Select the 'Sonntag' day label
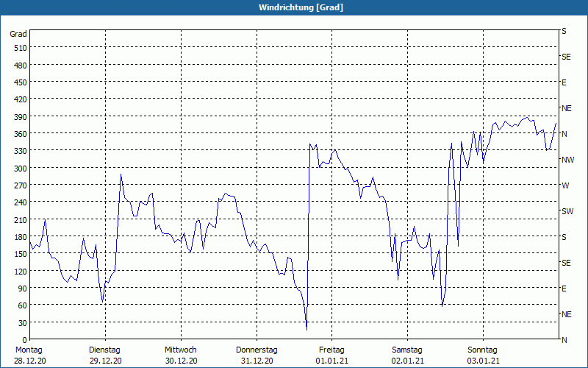588x368 pixels. coord(482,350)
